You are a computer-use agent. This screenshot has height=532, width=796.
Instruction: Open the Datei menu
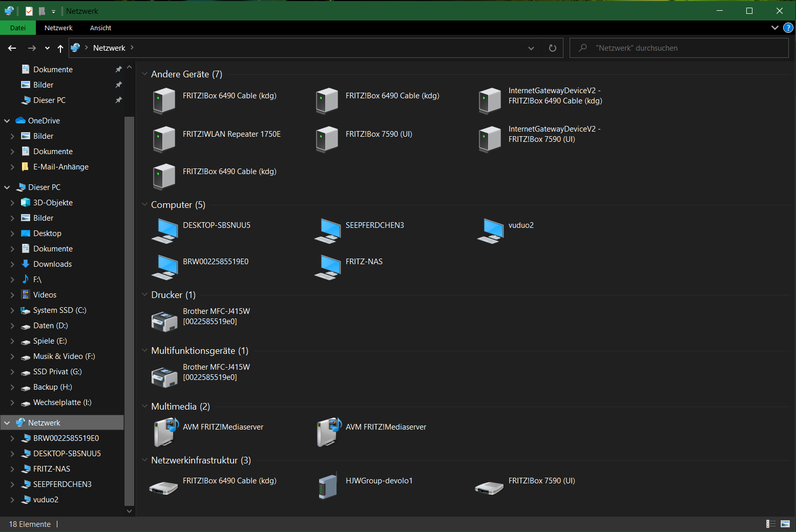(18, 28)
